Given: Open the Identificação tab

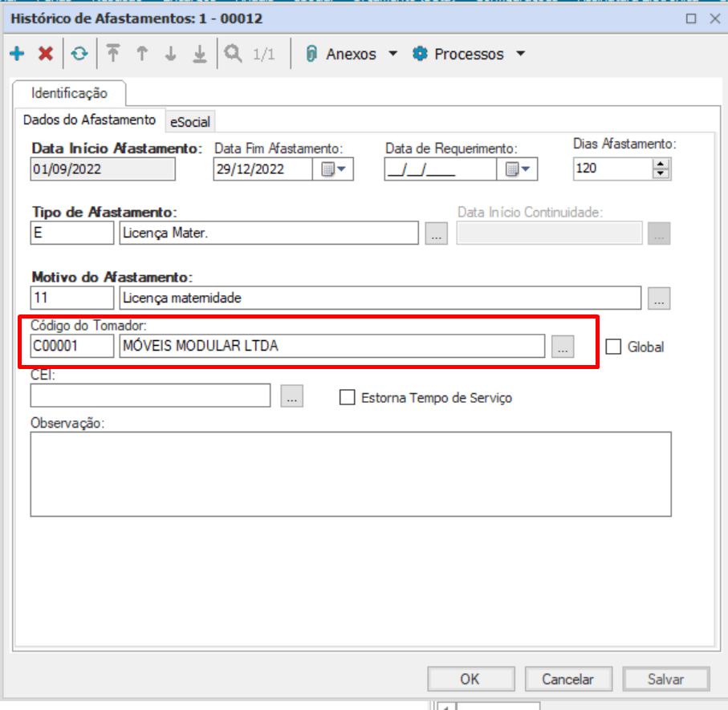Looking at the screenshot, I should pos(69,93).
